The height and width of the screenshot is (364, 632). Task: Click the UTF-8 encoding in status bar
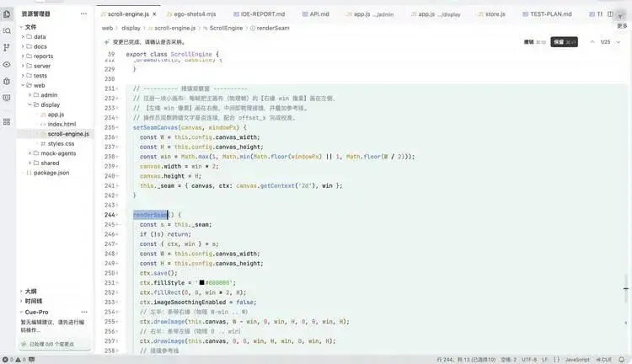point(529,360)
